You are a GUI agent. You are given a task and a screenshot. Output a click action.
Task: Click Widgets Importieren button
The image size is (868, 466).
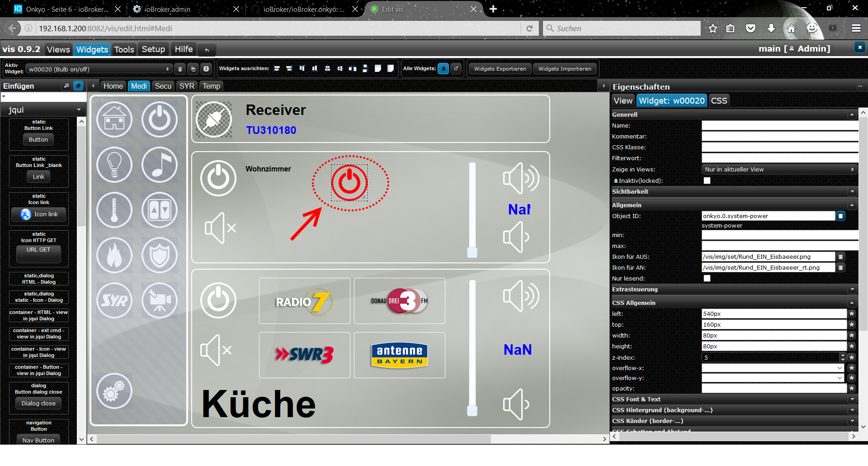pos(565,69)
